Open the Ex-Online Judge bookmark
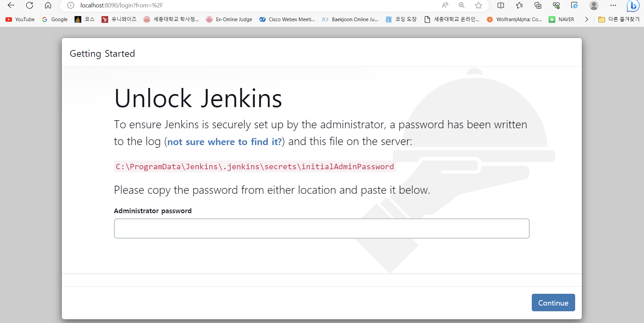Screen dimensions: 644x323 229,19
